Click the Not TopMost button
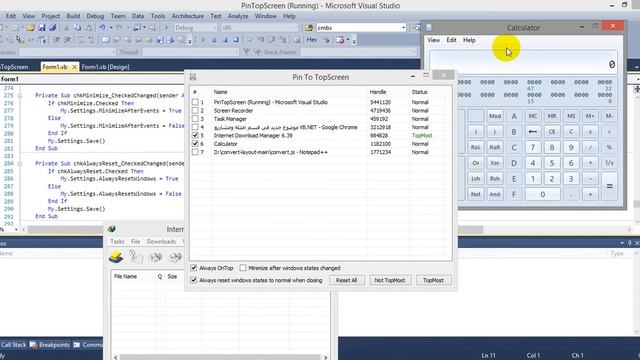Image resolution: width=640 pixels, height=360 pixels. (390, 280)
